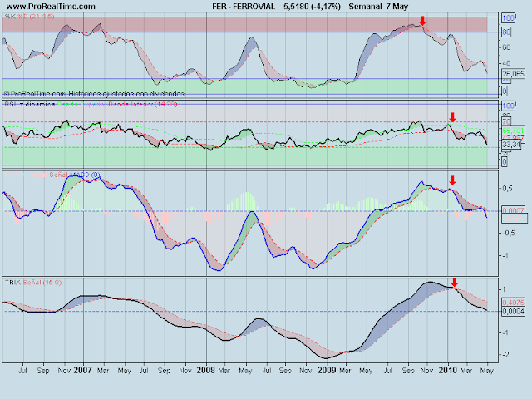Click the 33,34 RSI value box
This screenshot has height=399, width=532.
coord(512,145)
